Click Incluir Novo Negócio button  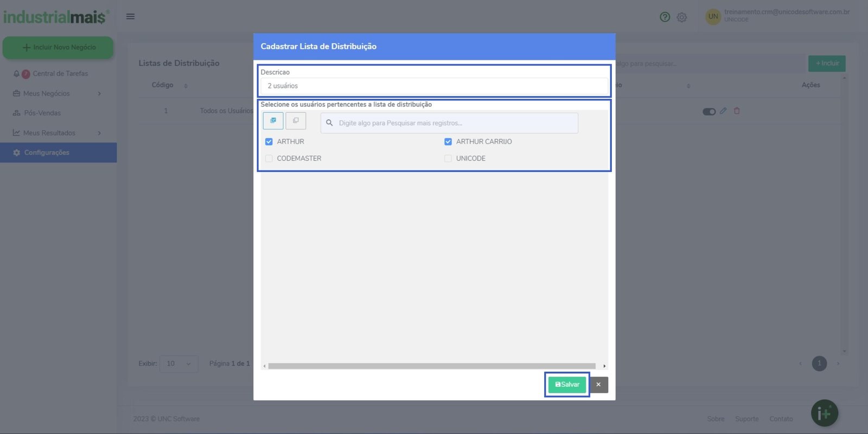58,47
